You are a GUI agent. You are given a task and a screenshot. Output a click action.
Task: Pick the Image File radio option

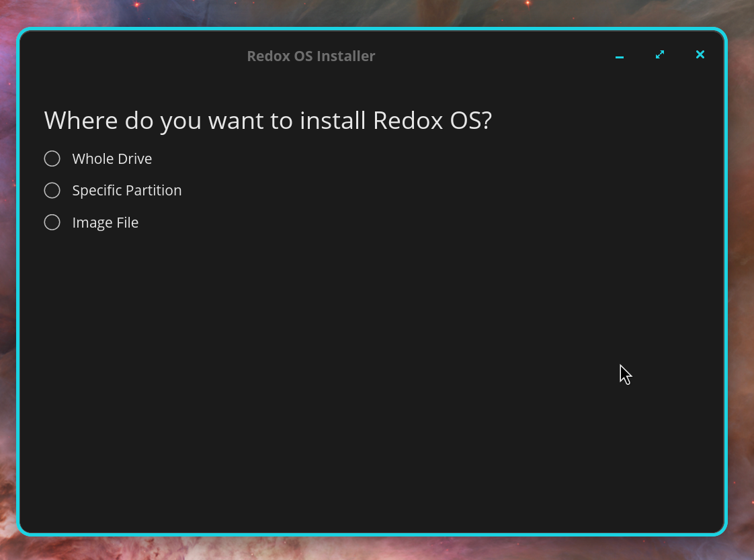52,222
